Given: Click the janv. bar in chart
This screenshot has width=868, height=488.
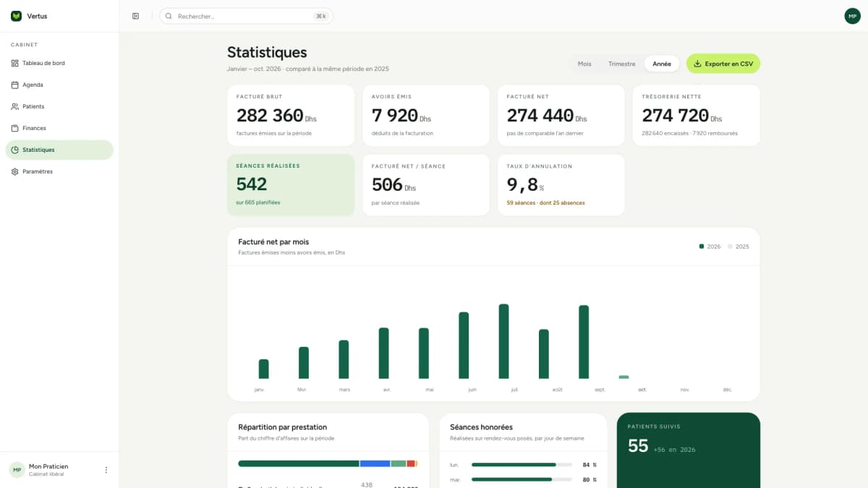Looking at the screenshot, I should 264,369.
